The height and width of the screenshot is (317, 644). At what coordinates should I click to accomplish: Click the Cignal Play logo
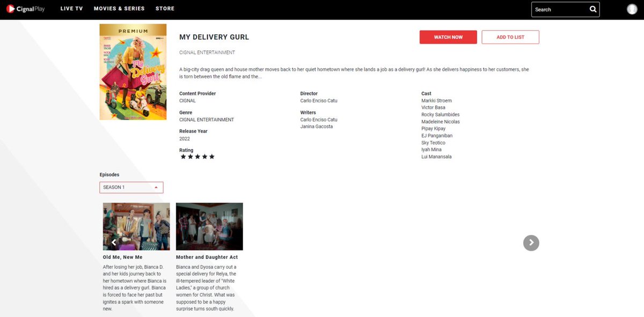pyautogui.click(x=26, y=9)
